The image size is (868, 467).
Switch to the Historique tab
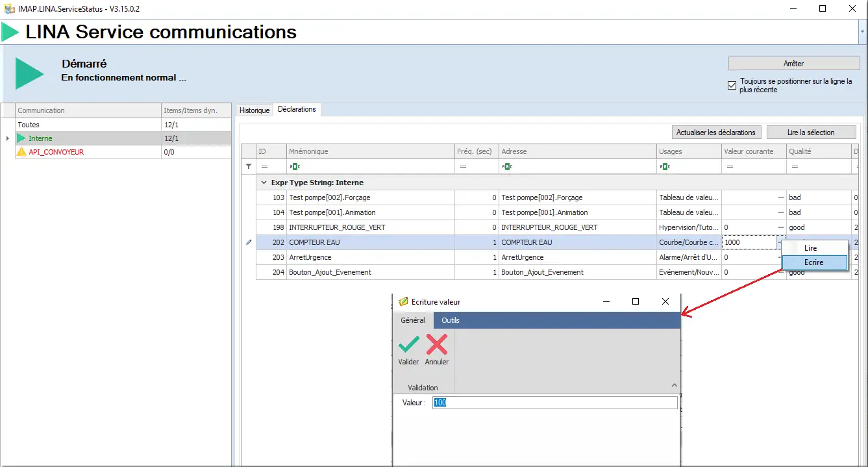(x=254, y=110)
